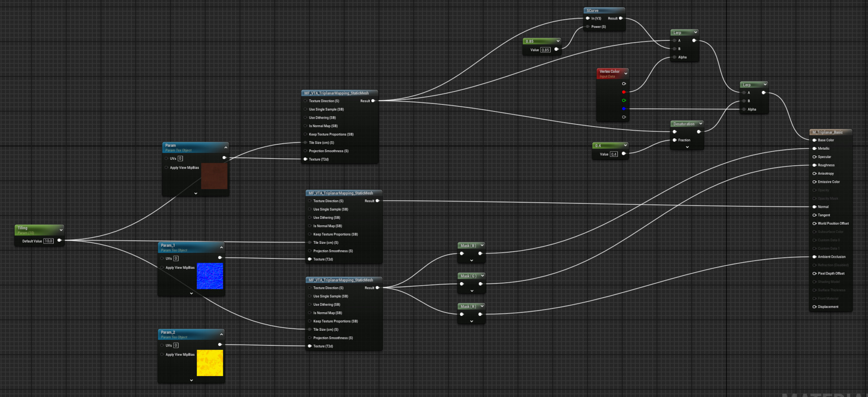Expand advanced pins below Desaturation's Fraction
868x397 pixels.
click(x=687, y=147)
